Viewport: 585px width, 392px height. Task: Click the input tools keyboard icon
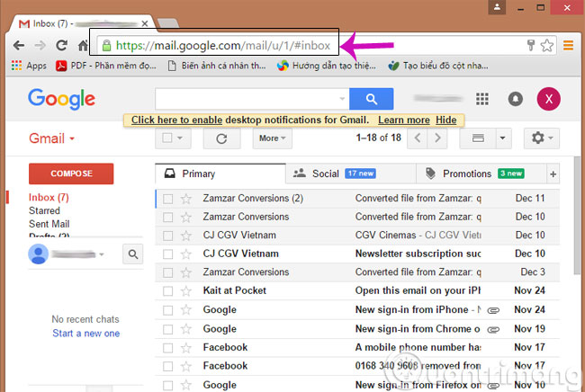tap(478, 138)
